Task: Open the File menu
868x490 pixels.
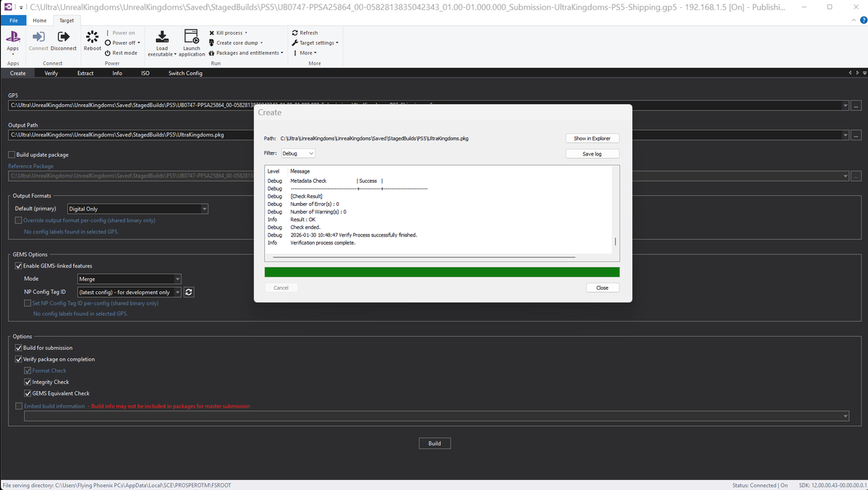Action: tap(14, 20)
